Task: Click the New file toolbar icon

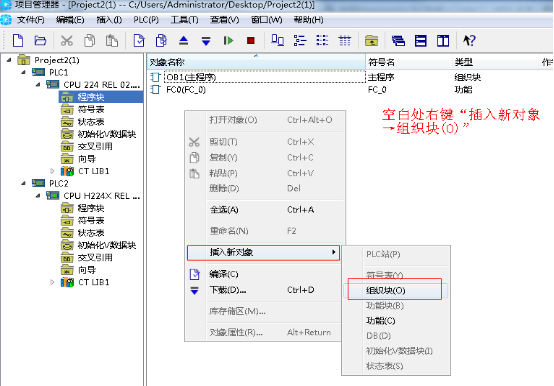Action: (x=18, y=41)
